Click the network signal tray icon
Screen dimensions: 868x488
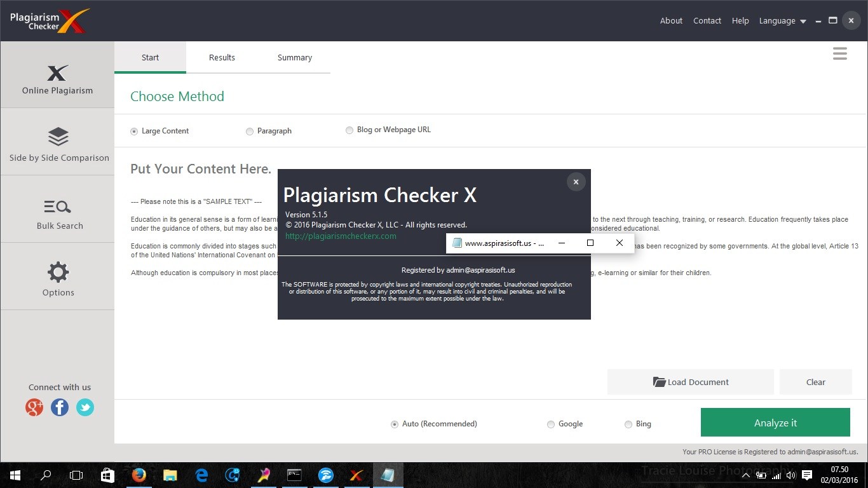(776, 475)
